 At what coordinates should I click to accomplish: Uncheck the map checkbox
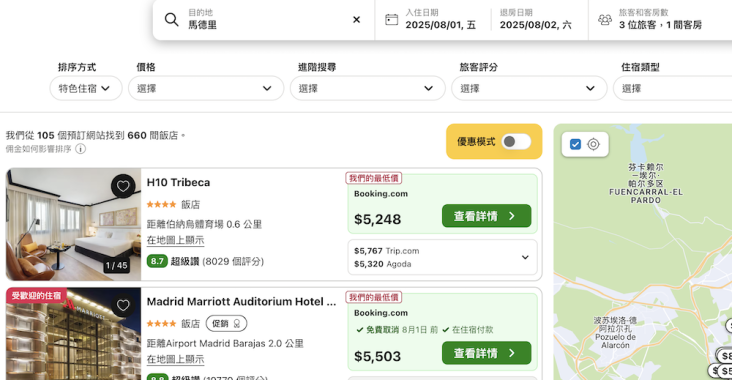pos(575,144)
